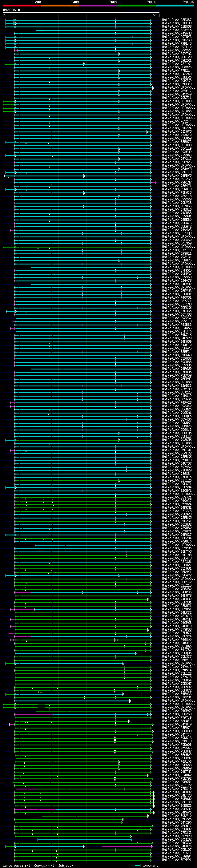Click the Large gaps legend text
197x868 pixels.
[38, 866]
